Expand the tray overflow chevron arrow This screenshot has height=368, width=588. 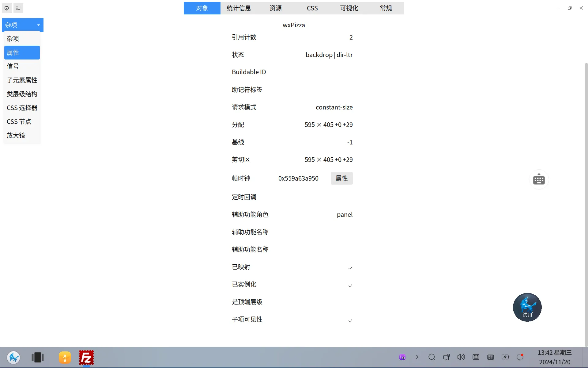tap(417, 357)
